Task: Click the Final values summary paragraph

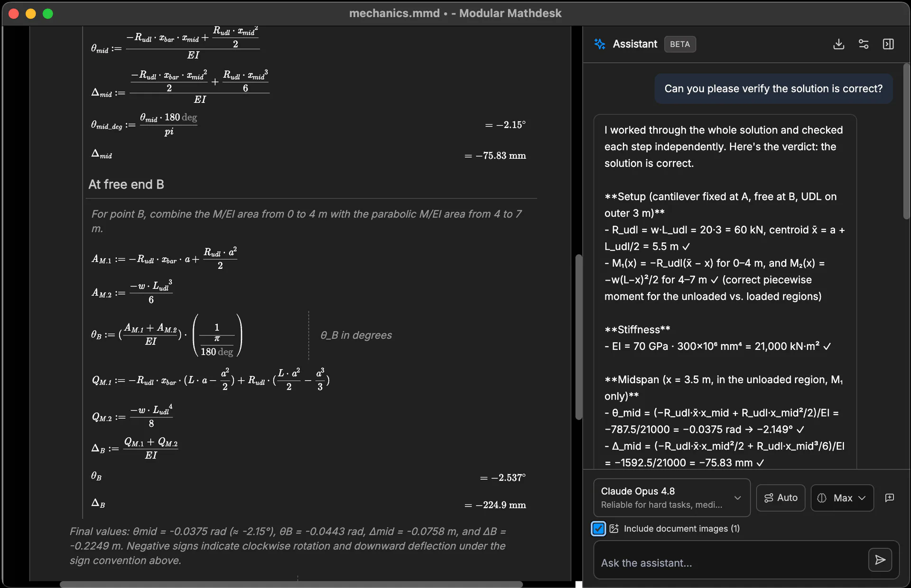Action: click(x=288, y=546)
